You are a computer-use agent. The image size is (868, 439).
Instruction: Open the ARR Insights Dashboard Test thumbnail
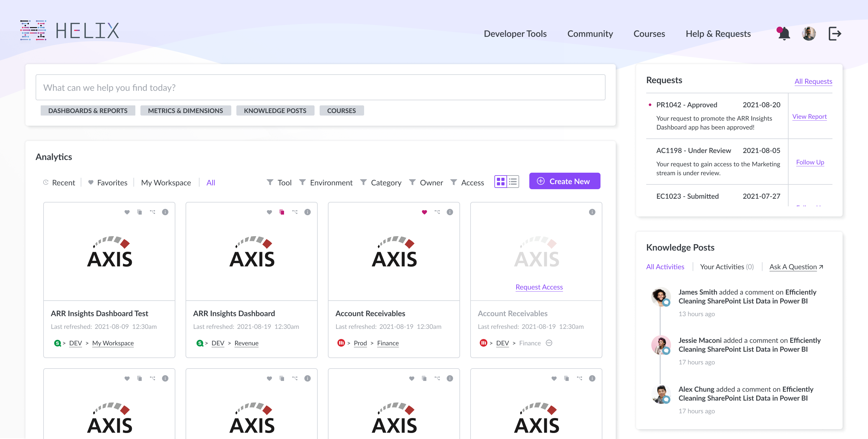[x=109, y=252]
